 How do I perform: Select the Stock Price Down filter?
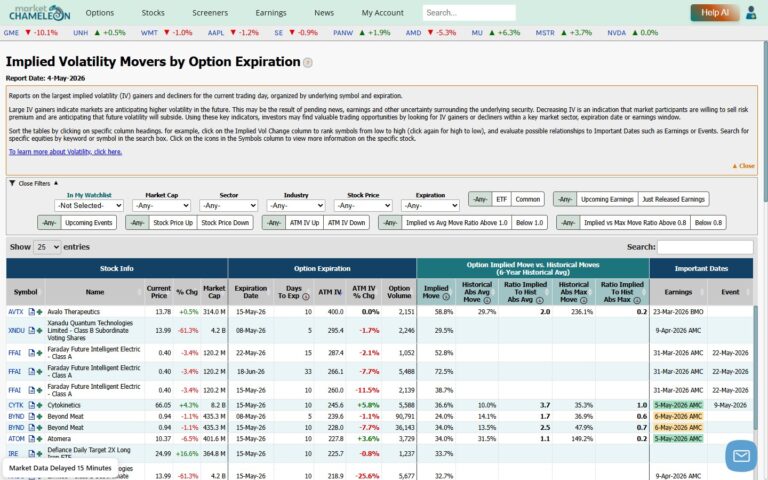coord(225,222)
